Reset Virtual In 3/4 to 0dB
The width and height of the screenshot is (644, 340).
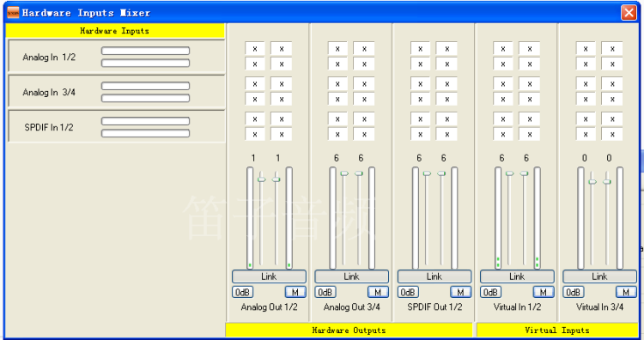(574, 292)
